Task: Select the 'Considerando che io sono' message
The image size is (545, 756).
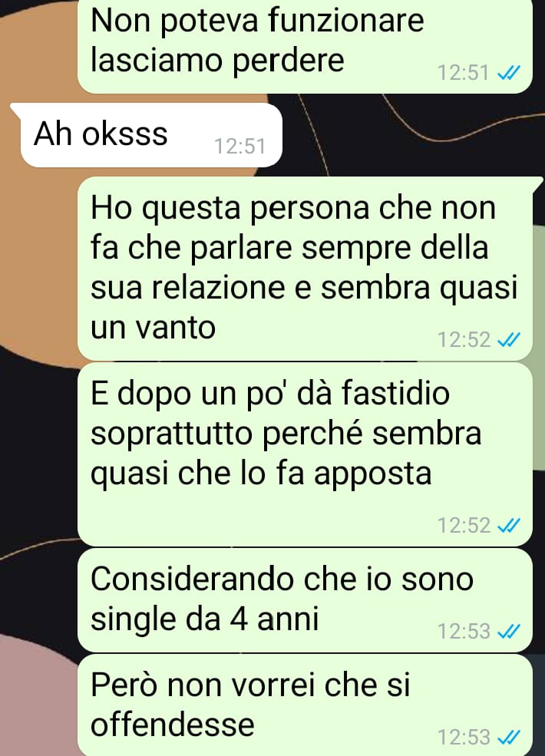Action: (305, 600)
